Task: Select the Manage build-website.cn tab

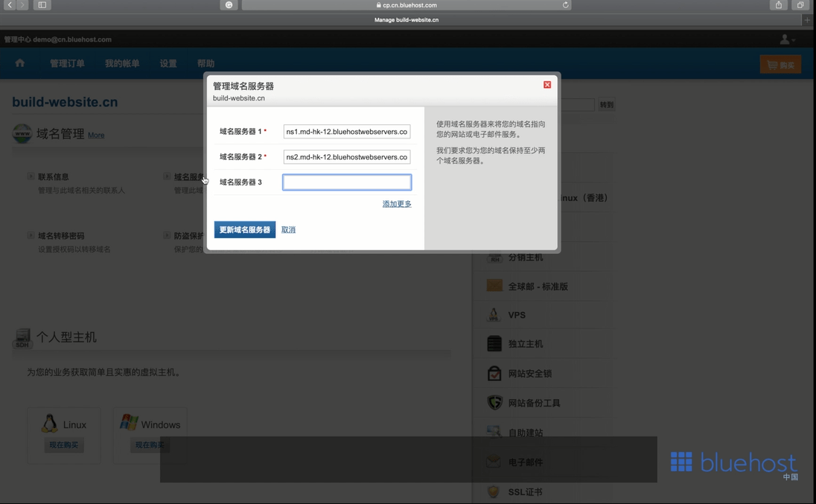Action: [407, 20]
